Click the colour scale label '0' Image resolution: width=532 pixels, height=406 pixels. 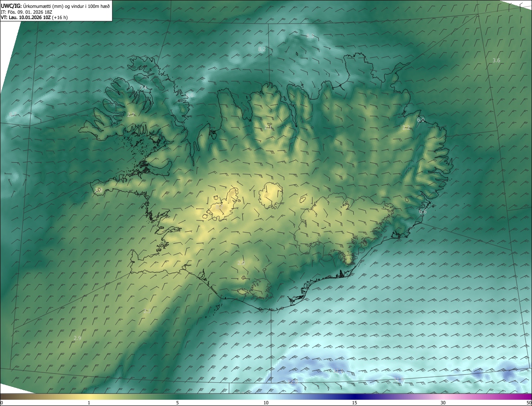coord(2,403)
